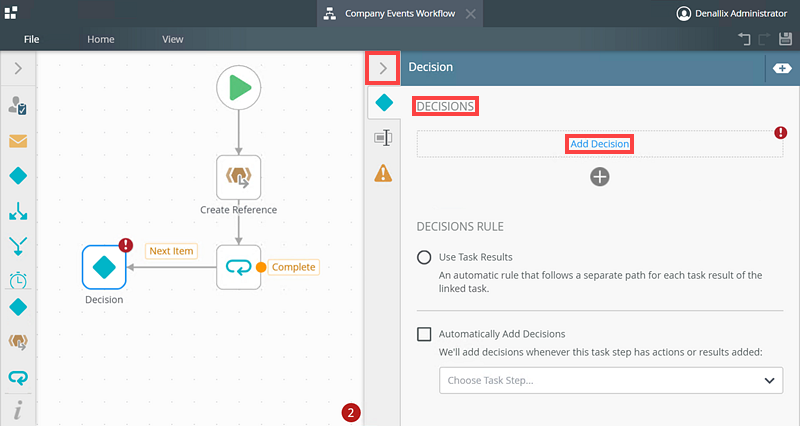Open the rename/properties panel tab icon

point(383,138)
